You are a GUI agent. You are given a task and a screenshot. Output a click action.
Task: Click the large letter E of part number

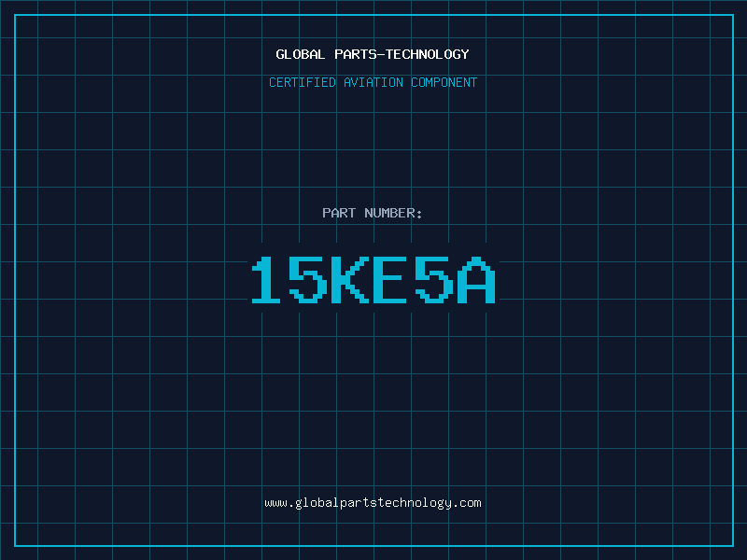[389, 279]
